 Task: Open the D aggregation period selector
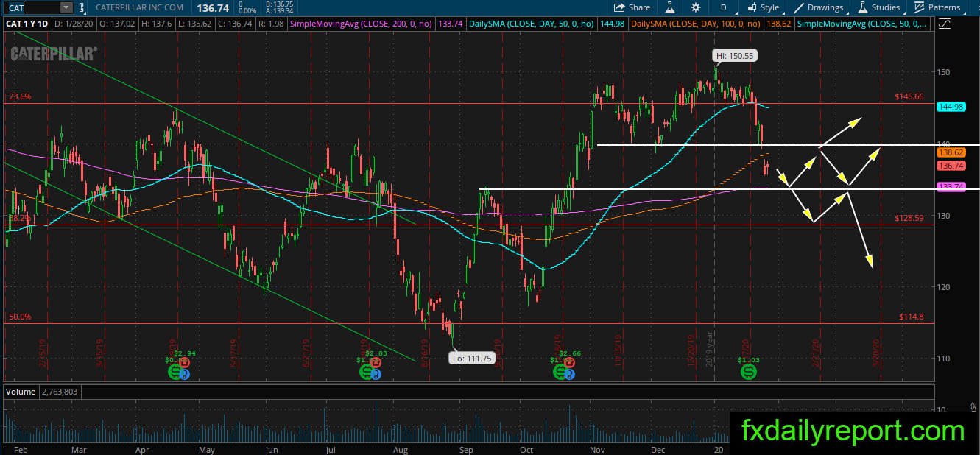[x=724, y=7]
